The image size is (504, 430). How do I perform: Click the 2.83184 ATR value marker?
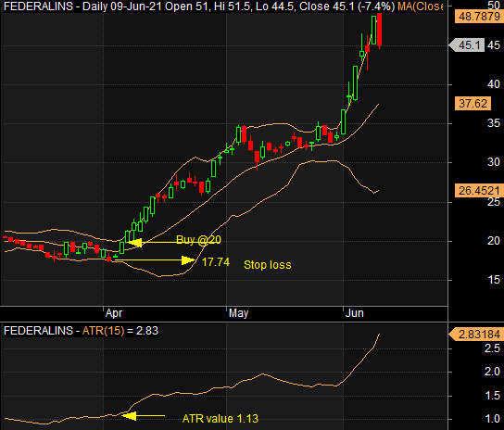[475, 335]
